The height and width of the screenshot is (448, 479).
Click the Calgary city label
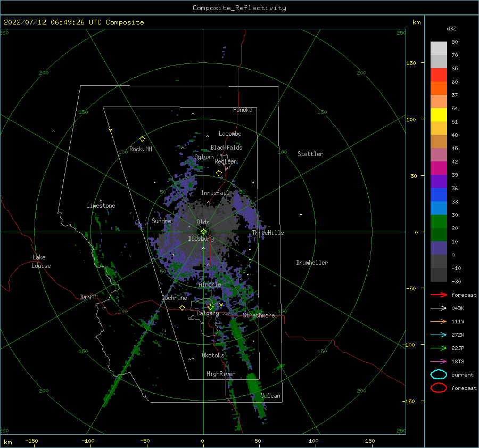[208, 313]
